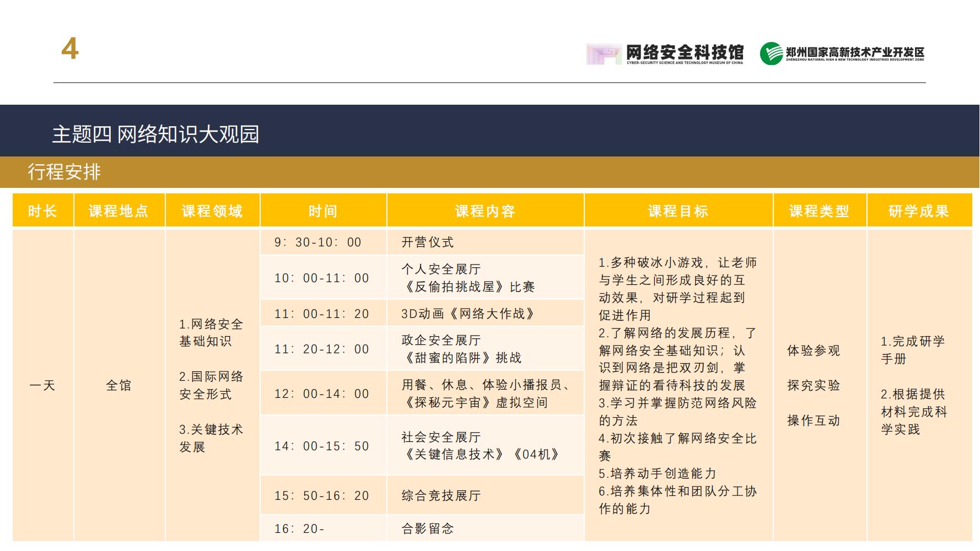This screenshot has height=551, width=980.
Task: Click the 课程类型 column header
Action: pyautogui.click(x=820, y=210)
